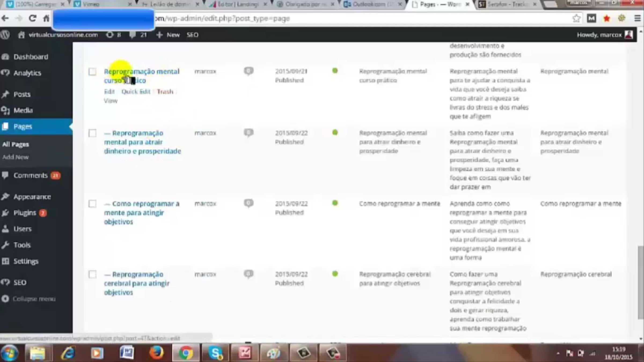Click the browser home icon
Image resolution: width=644 pixels, height=362 pixels.
coord(46,18)
